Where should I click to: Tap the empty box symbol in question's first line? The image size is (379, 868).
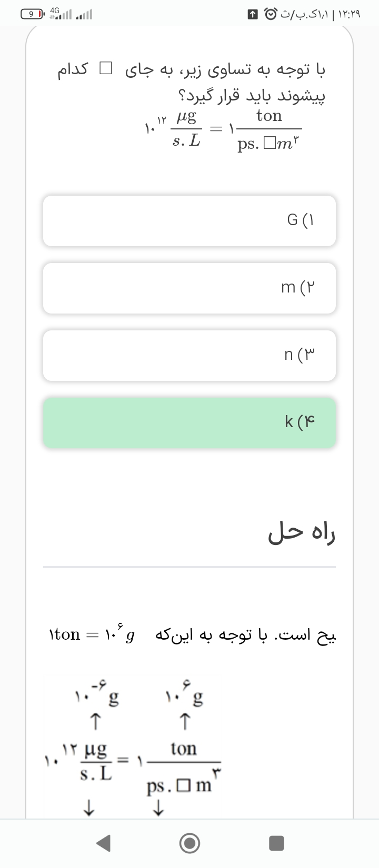coord(106,68)
